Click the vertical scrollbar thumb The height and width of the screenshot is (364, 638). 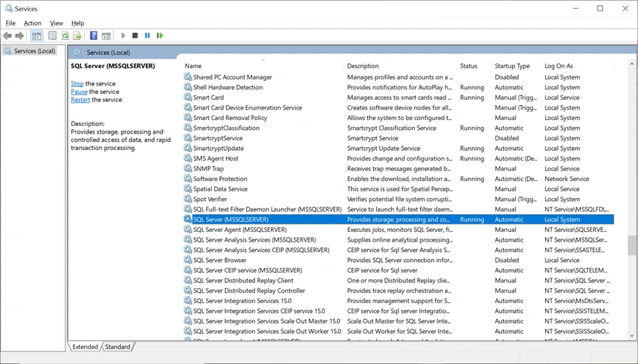pos(632,245)
